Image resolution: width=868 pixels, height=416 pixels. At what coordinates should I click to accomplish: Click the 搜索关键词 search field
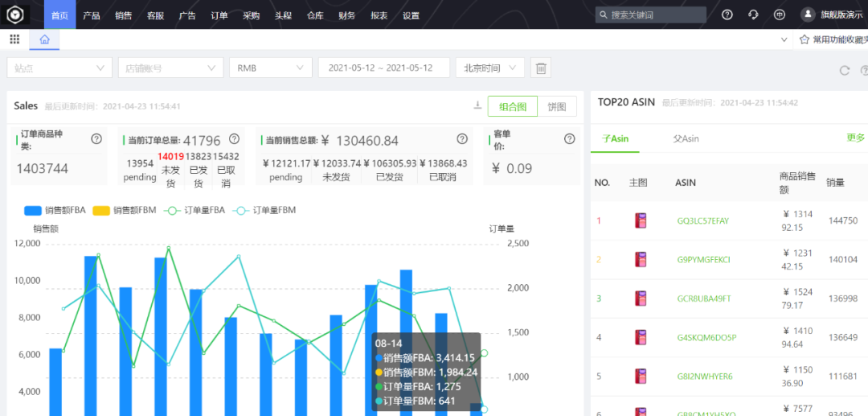[x=651, y=14]
